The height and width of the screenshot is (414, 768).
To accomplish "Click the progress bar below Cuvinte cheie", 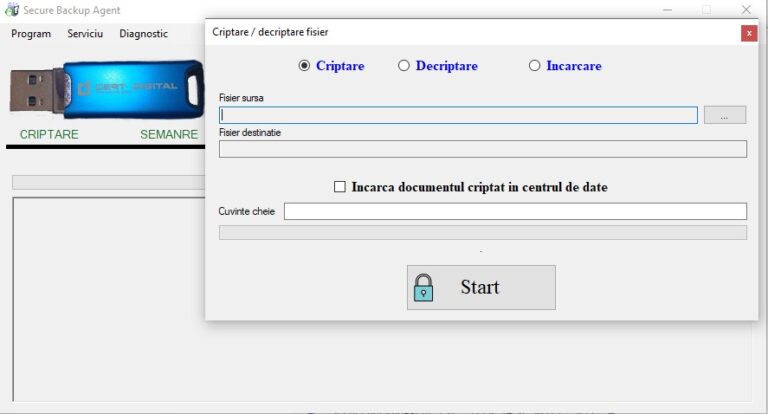I will click(482, 232).
